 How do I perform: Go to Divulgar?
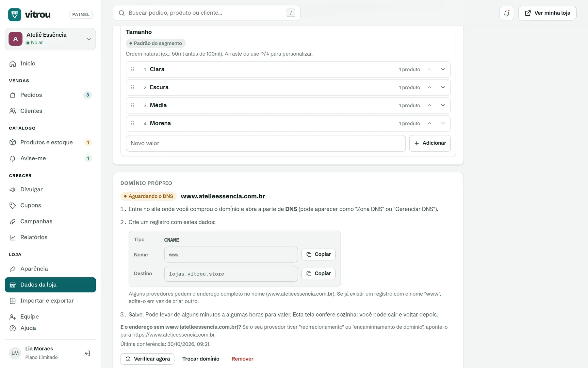pos(50,189)
